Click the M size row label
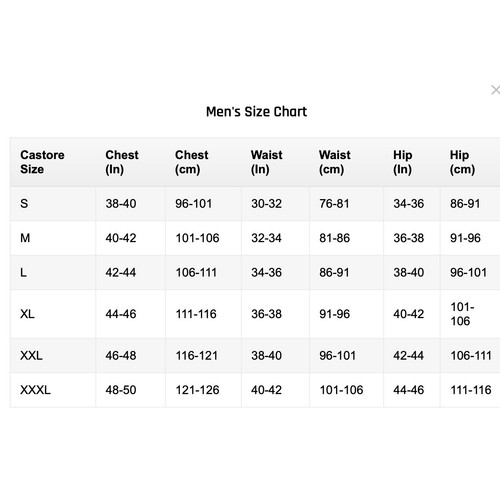The height and width of the screenshot is (500, 500). (25, 238)
